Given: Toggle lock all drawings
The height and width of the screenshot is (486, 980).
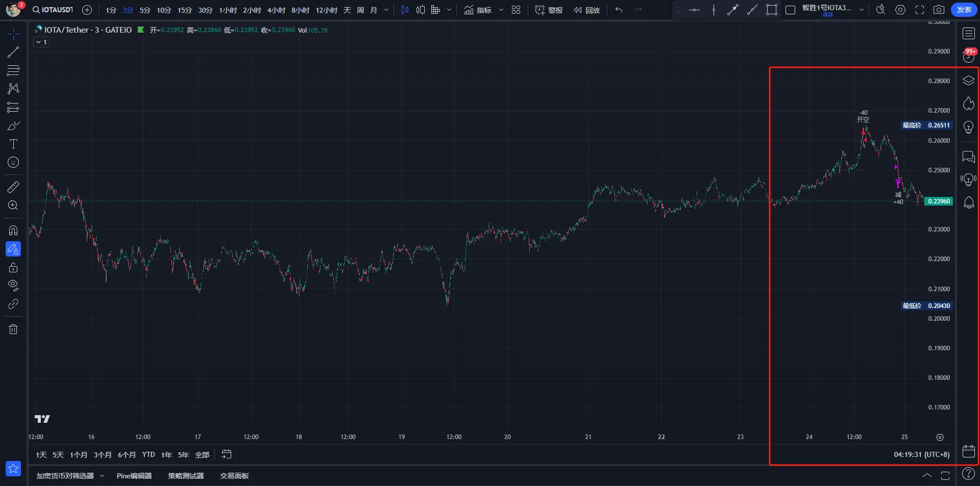Looking at the screenshot, I should (x=13, y=268).
